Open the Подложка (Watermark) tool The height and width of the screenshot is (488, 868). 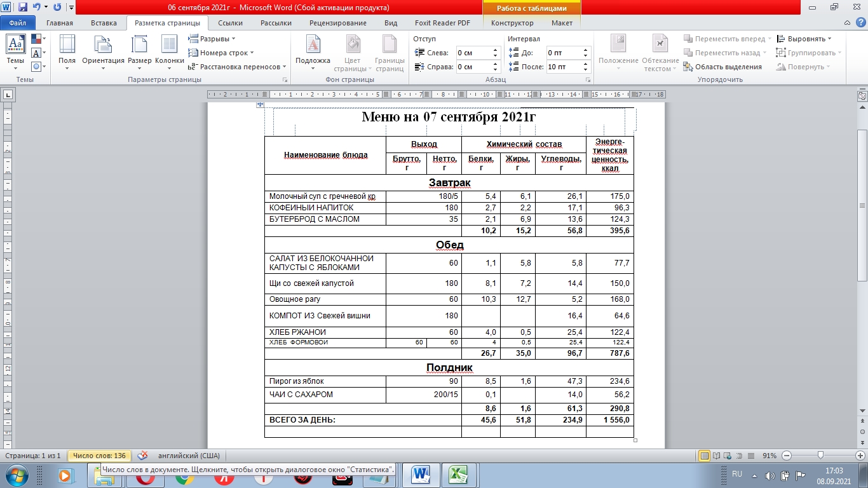tap(313, 51)
